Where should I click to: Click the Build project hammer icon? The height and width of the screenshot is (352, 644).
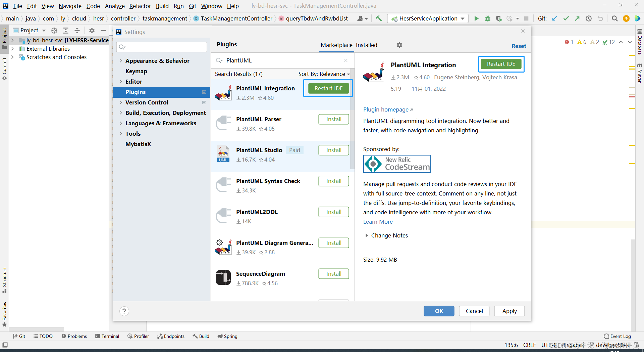point(379,18)
